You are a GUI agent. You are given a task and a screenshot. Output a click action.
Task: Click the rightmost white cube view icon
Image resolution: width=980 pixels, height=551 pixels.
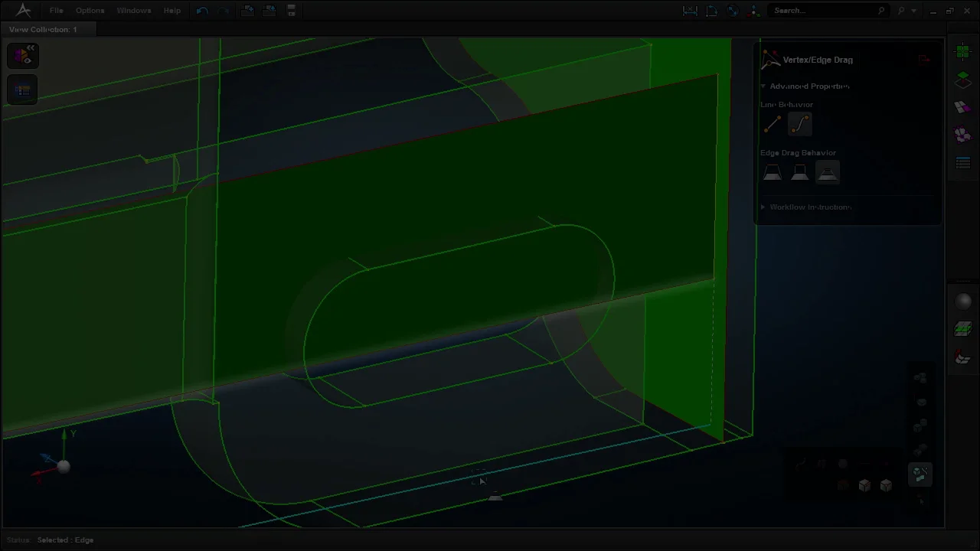(x=886, y=485)
